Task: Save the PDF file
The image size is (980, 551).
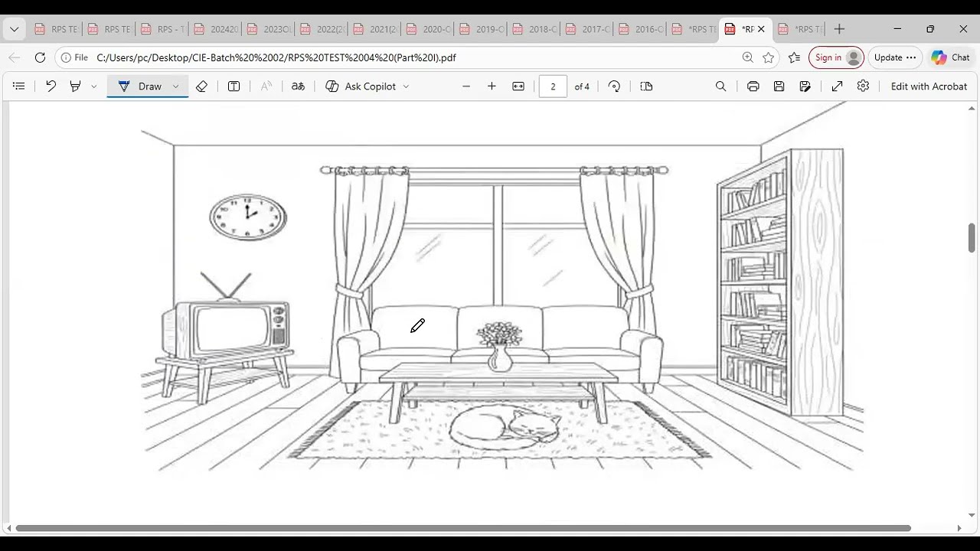Action: [x=779, y=86]
